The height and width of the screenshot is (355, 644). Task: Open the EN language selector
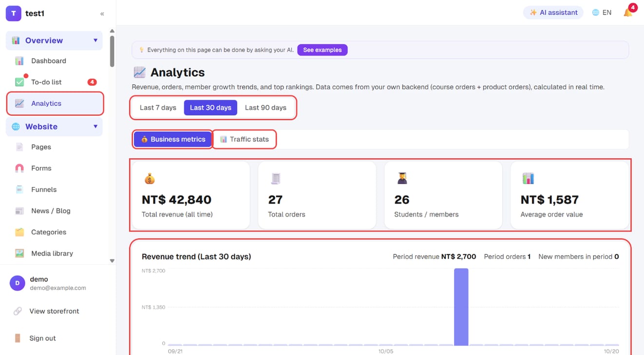click(x=602, y=13)
